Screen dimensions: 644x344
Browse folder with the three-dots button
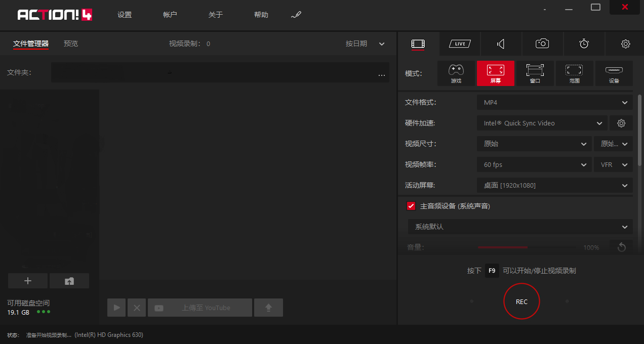click(382, 74)
